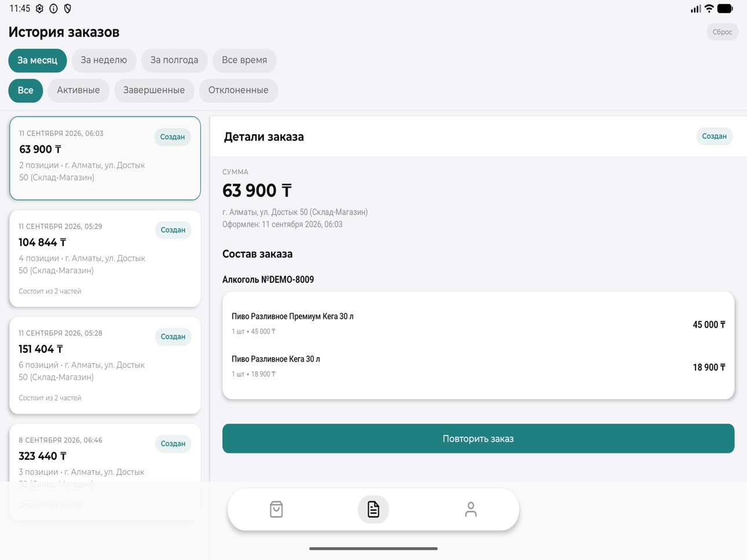Click 'Создан' badge on 151 404 ₸ order
The image size is (747, 560).
(173, 336)
